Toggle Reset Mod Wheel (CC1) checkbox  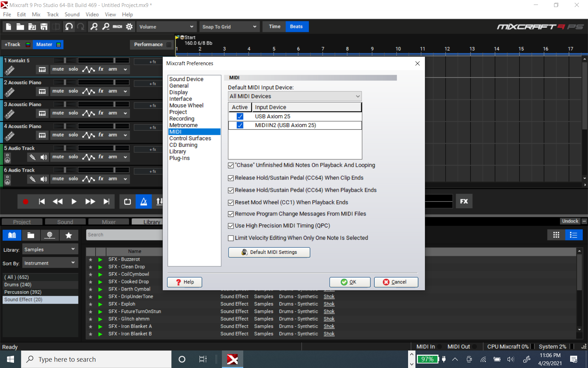[x=231, y=203]
